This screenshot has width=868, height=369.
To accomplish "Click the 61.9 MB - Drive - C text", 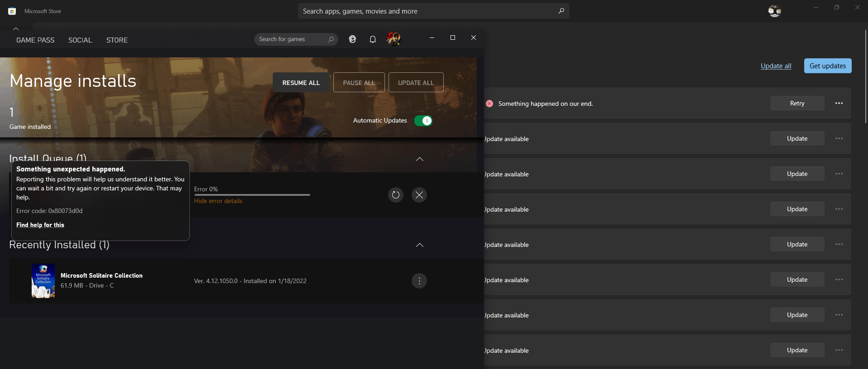I will coord(87,285).
